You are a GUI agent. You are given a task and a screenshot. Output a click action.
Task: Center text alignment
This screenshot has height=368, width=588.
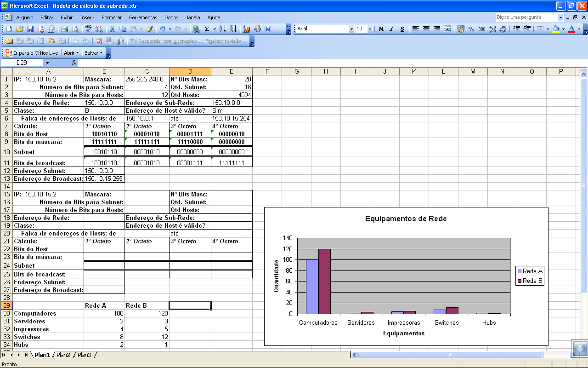pyautogui.click(x=426, y=29)
